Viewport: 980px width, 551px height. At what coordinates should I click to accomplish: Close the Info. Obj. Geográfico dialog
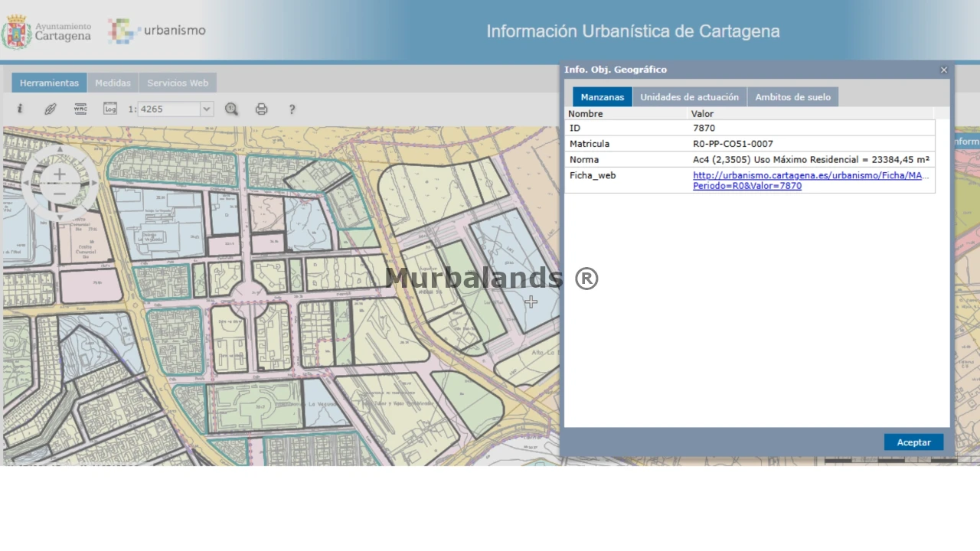944,70
